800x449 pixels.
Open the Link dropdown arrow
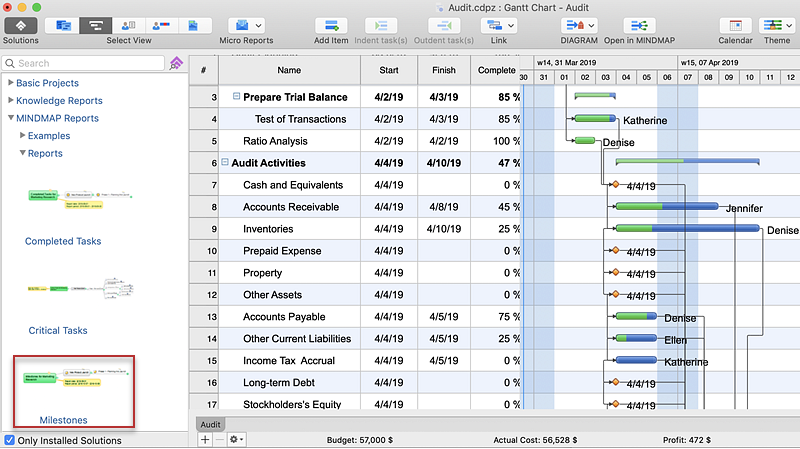click(x=511, y=26)
